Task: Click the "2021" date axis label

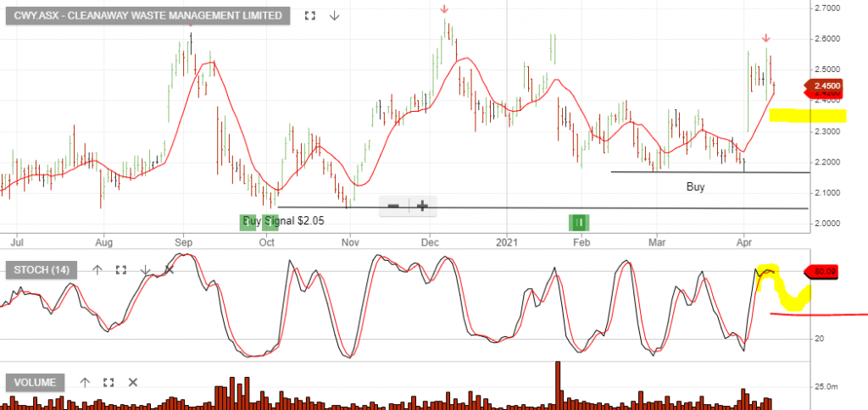Action: [x=506, y=241]
